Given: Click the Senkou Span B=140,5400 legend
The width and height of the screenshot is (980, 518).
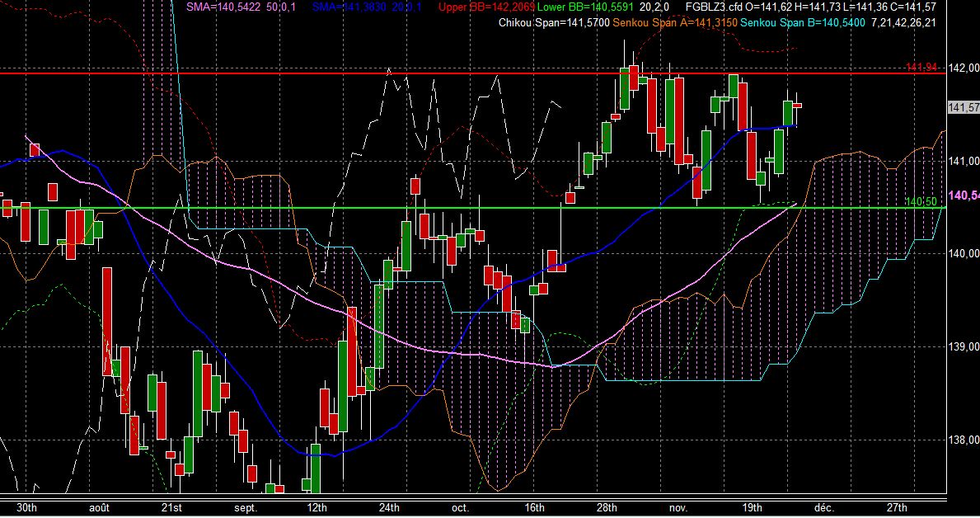Looking at the screenshot, I should click(x=803, y=22).
